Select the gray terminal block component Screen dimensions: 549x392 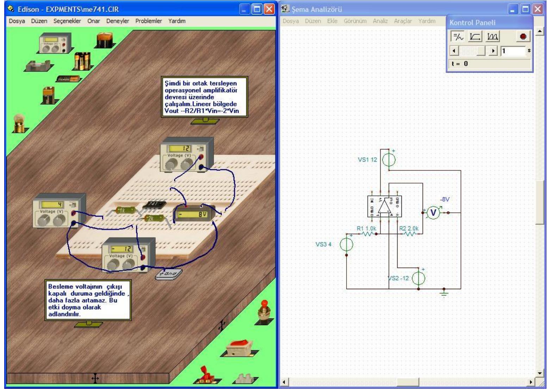[x=245, y=378]
